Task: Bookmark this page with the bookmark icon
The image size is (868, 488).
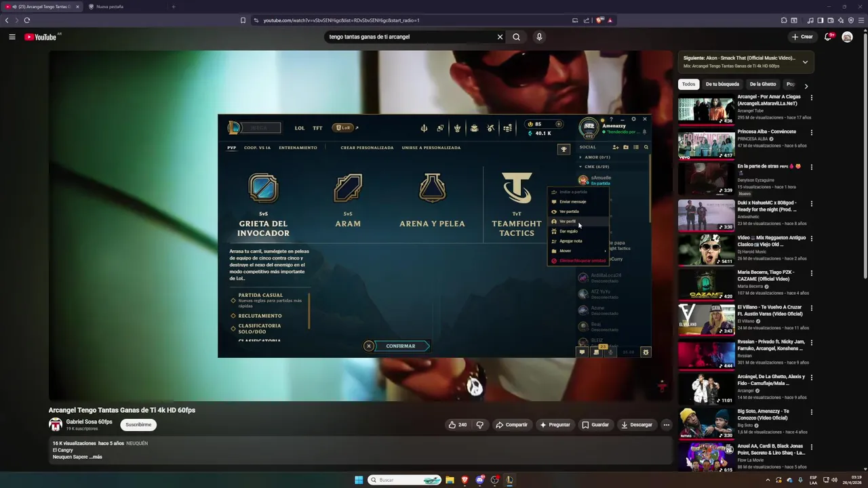Action: pyautogui.click(x=243, y=20)
